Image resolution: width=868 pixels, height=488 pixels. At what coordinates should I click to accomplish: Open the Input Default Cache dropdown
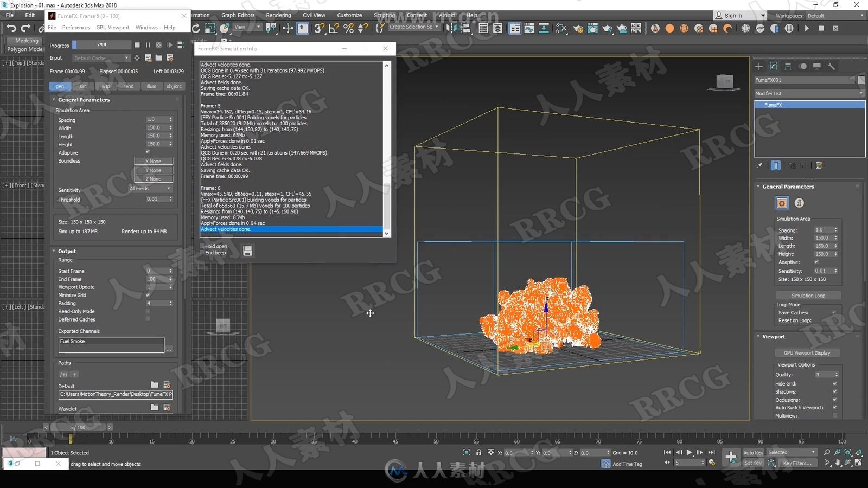(x=101, y=58)
